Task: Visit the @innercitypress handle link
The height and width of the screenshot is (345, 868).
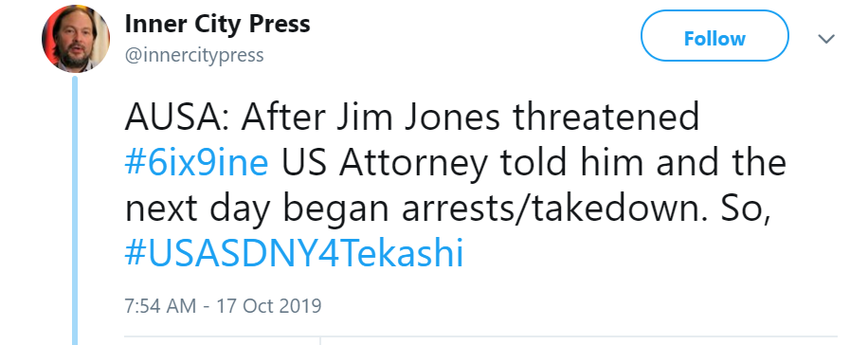Action: click(x=194, y=55)
